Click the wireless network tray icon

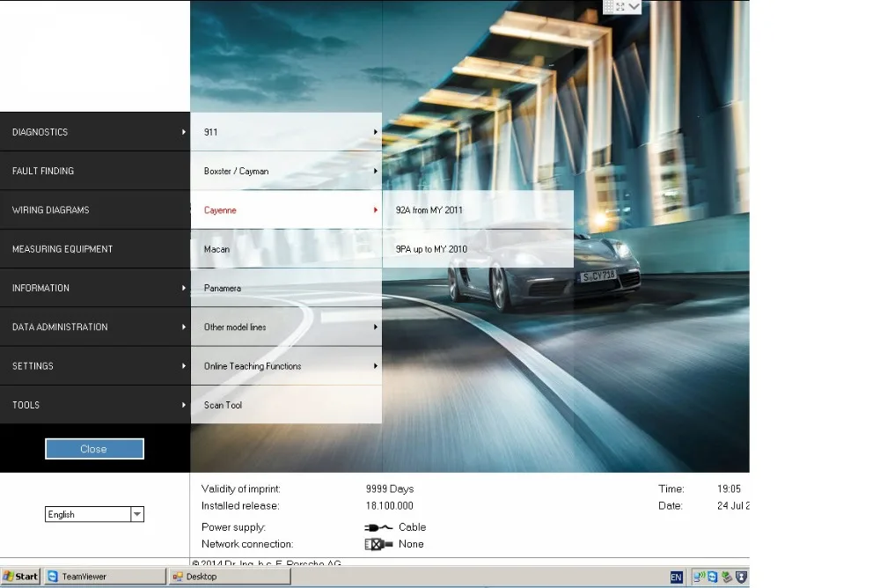pos(699,577)
